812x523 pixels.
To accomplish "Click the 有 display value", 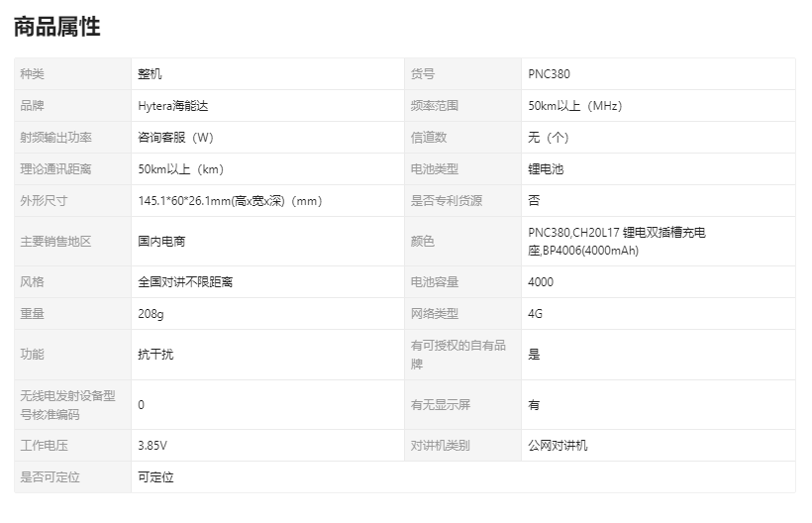I will [x=534, y=405].
